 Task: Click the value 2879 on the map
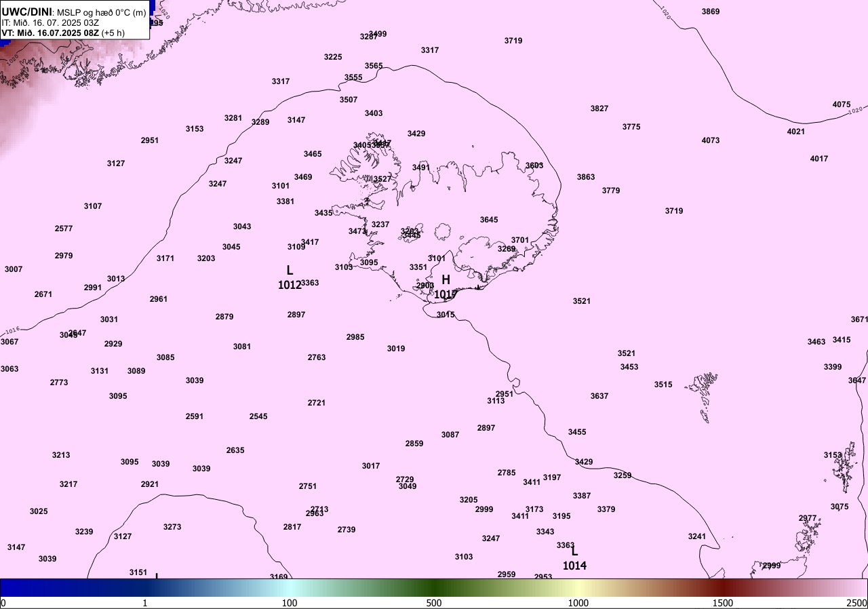[x=224, y=317]
